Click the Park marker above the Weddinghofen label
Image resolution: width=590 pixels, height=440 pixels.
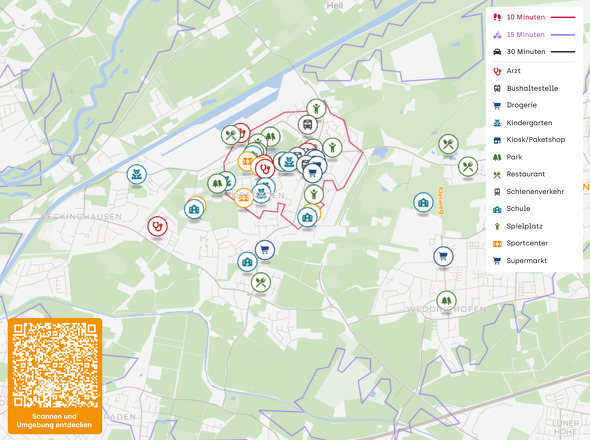(x=446, y=300)
